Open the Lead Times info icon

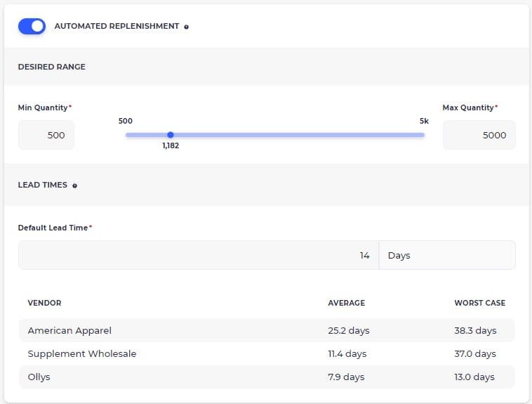point(74,185)
